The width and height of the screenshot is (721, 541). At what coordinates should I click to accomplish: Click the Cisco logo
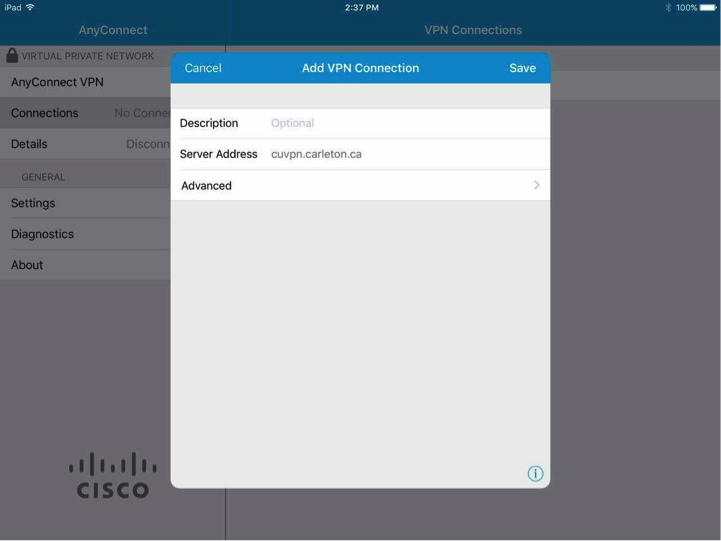[x=113, y=476]
